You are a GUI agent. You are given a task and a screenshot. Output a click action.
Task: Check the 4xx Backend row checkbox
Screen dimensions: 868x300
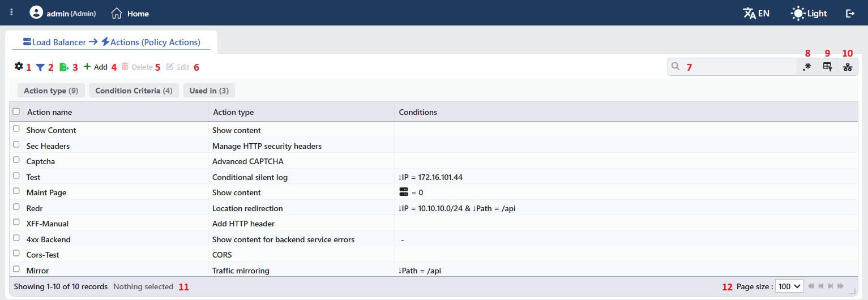[16, 238]
